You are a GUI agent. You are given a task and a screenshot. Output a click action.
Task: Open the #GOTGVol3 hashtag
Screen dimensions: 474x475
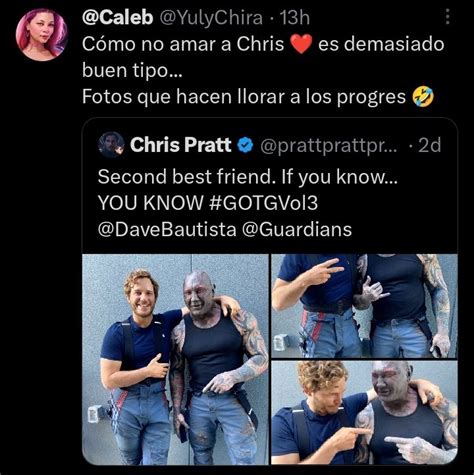pos(264,203)
